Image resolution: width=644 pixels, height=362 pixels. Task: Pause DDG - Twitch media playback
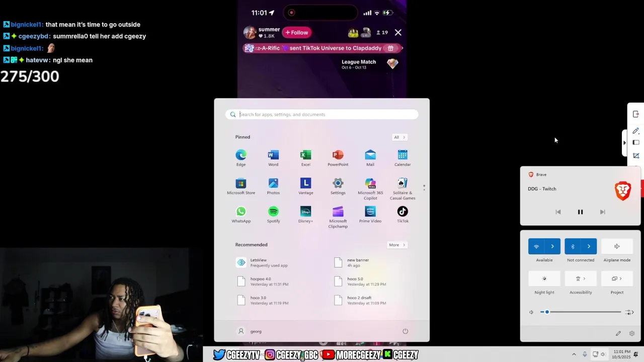tap(580, 212)
